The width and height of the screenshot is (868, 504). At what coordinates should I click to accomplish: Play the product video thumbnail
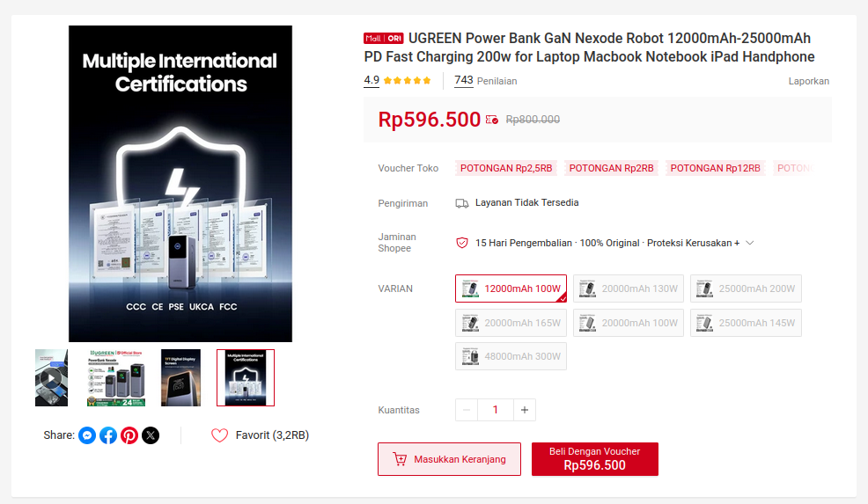pyautogui.click(x=51, y=378)
